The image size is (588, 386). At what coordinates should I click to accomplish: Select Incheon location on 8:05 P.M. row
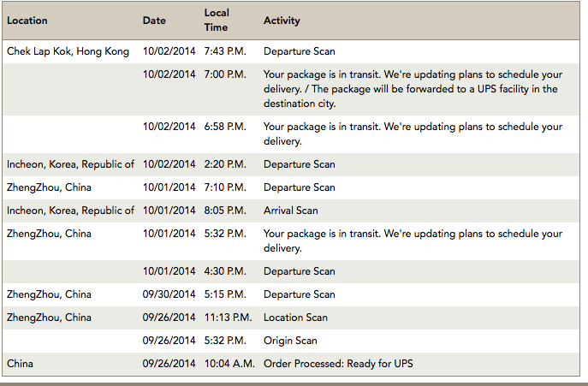point(70,211)
